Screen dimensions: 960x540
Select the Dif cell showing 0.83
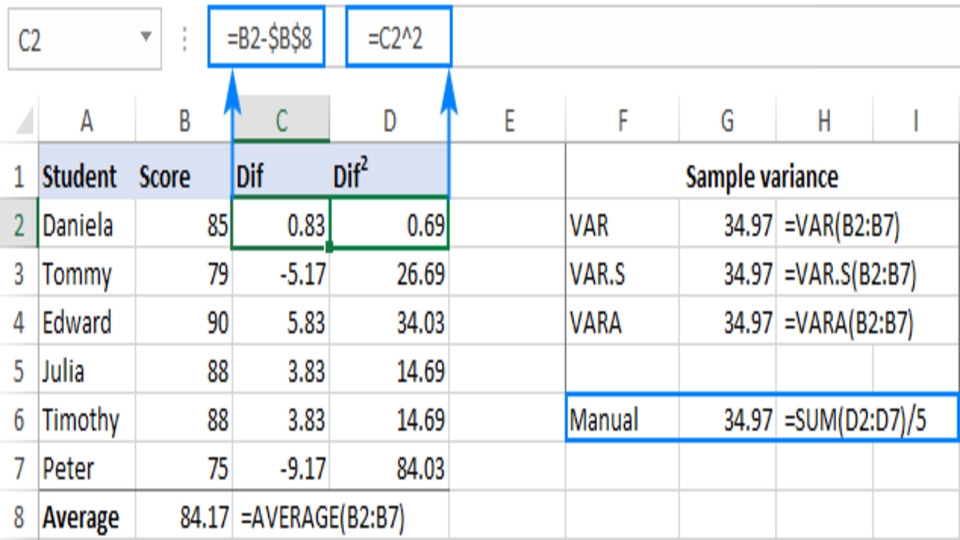[x=281, y=225]
